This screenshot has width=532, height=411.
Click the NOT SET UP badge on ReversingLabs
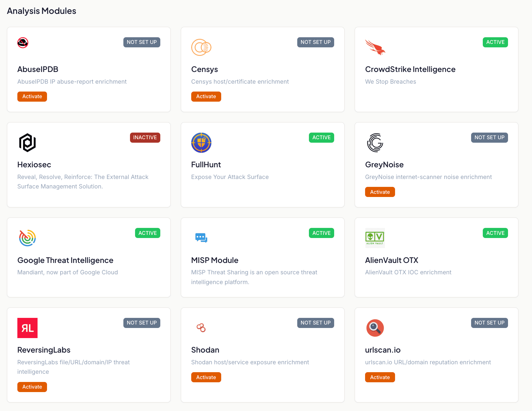[x=142, y=323]
